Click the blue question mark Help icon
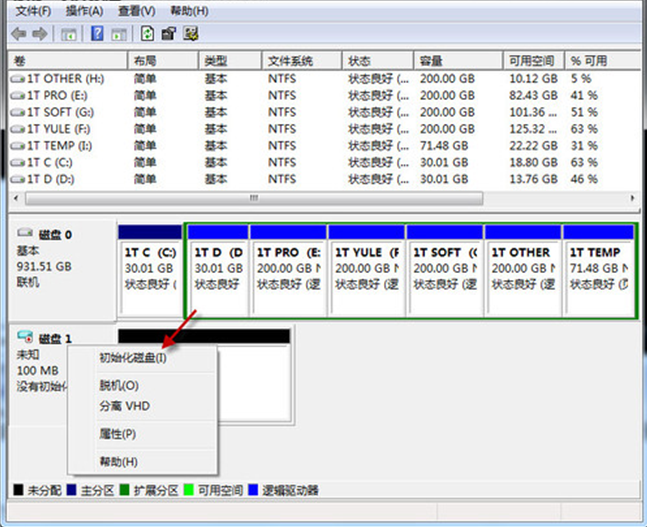The height and width of the screenshot is (527, 647). (x=98, y=34)
